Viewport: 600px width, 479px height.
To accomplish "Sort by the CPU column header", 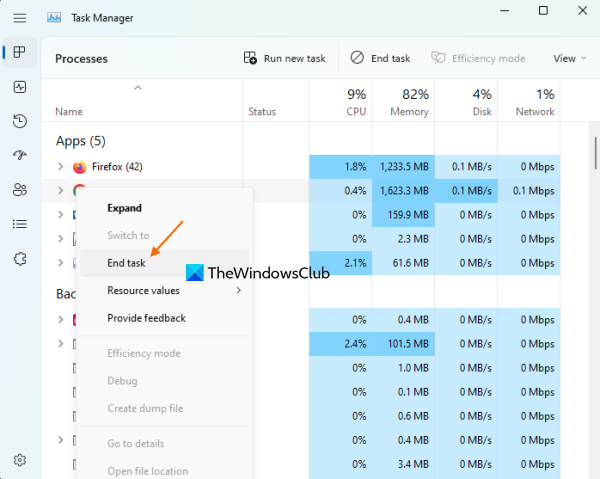I will pyautogui.click(x=340, y=101).
